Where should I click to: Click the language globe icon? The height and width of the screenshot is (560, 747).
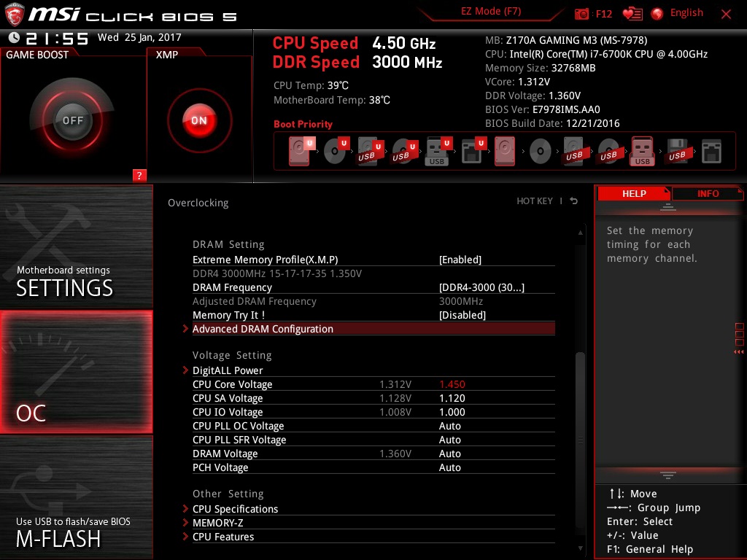pos(657,14)
